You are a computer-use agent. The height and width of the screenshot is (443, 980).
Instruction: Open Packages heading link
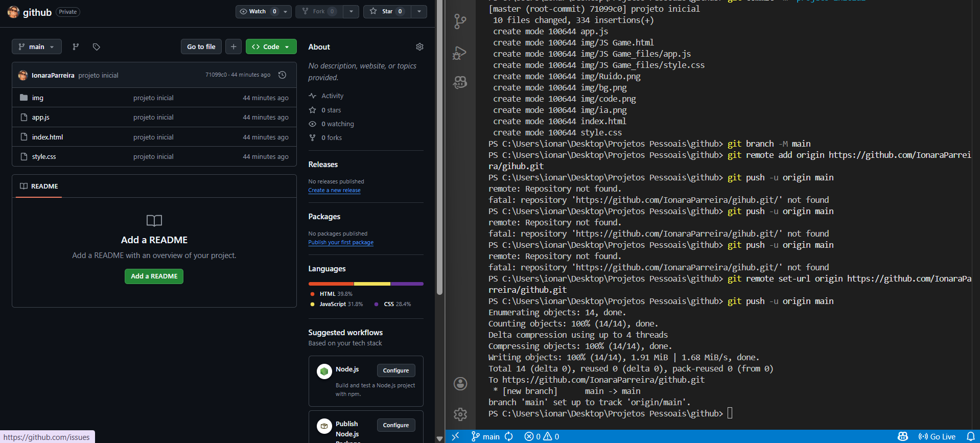click(x=324, y=217)
